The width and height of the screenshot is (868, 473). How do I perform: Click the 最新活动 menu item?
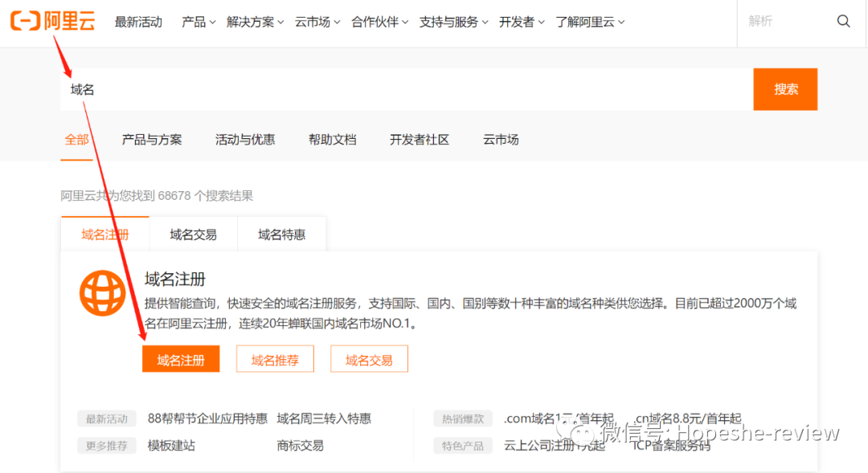137,22
